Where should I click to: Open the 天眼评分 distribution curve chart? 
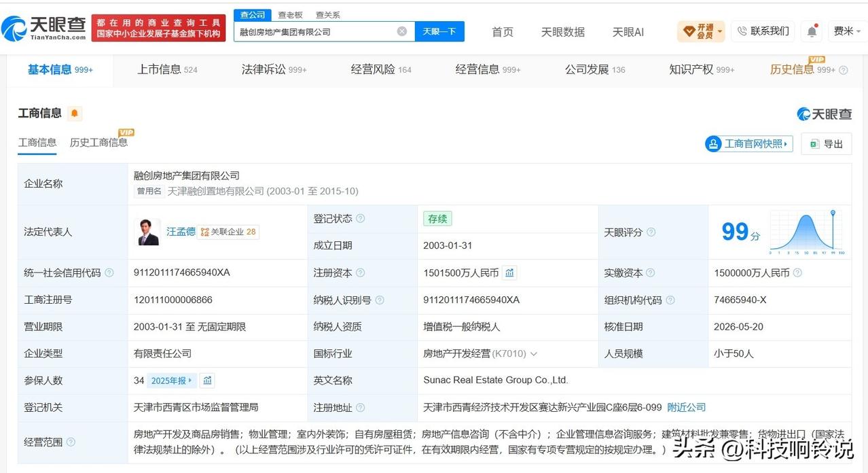[x=808, y=232]
